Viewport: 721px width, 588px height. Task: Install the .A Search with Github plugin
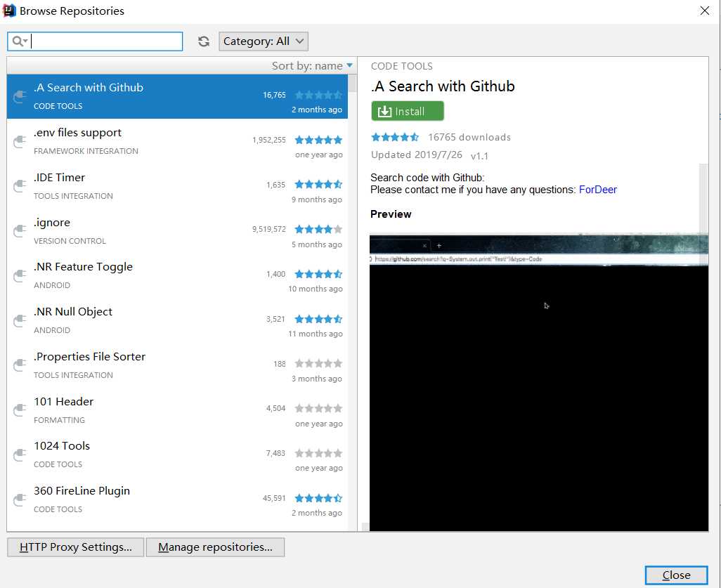(x=408, y=111)
